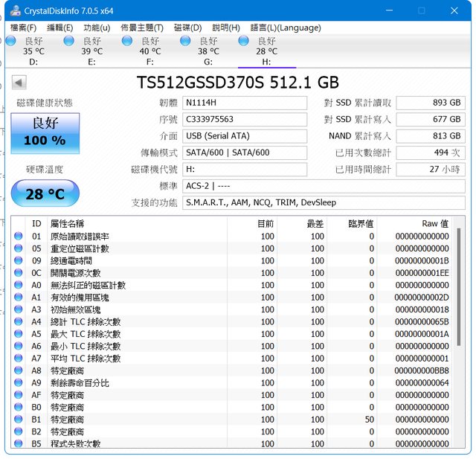Click the features field S.M.A.R.T., AAM, NCQ
476x459 pixels.
click(x=324, y=203)
